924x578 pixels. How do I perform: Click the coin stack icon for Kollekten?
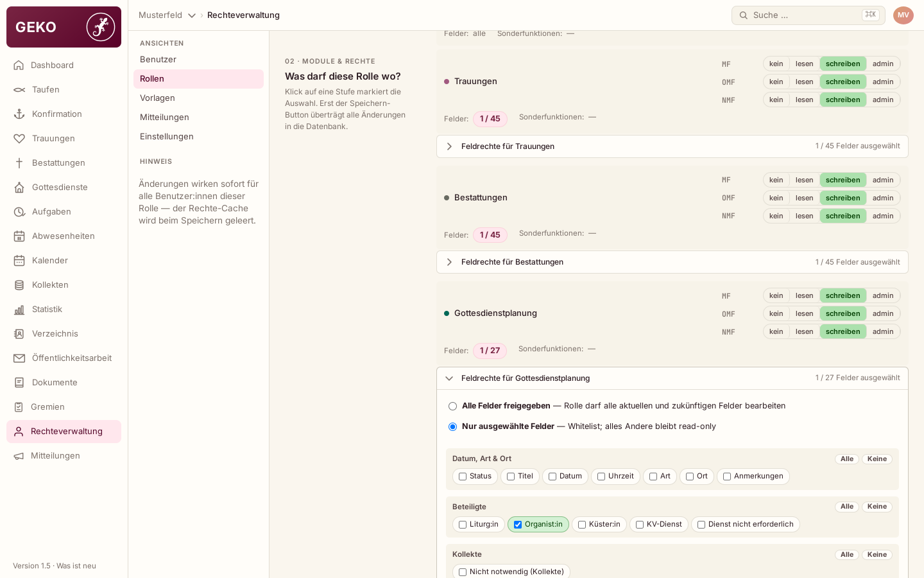click(x=19, y=285)
